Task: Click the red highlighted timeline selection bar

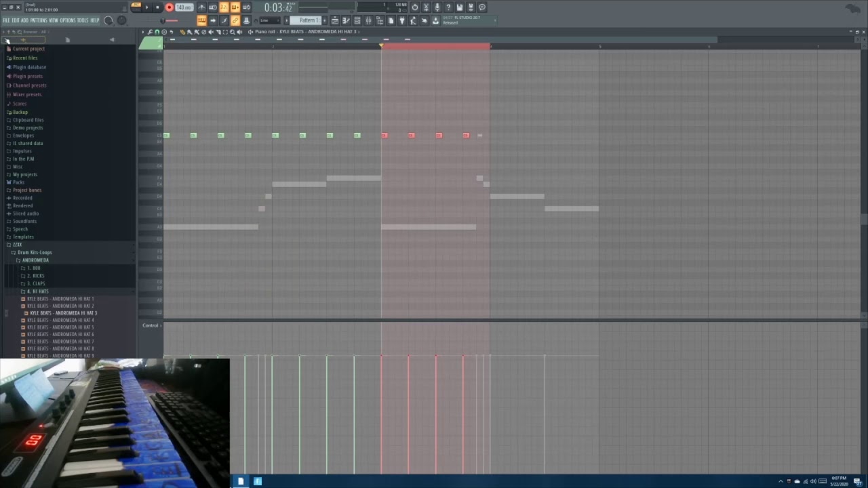Action: click(435, 46)
